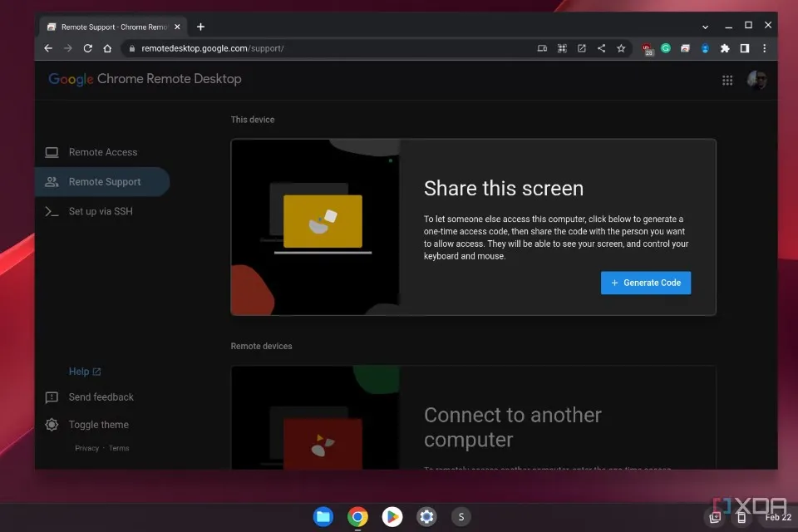Open Chrome's three-dot menu

tap(764, 48)
